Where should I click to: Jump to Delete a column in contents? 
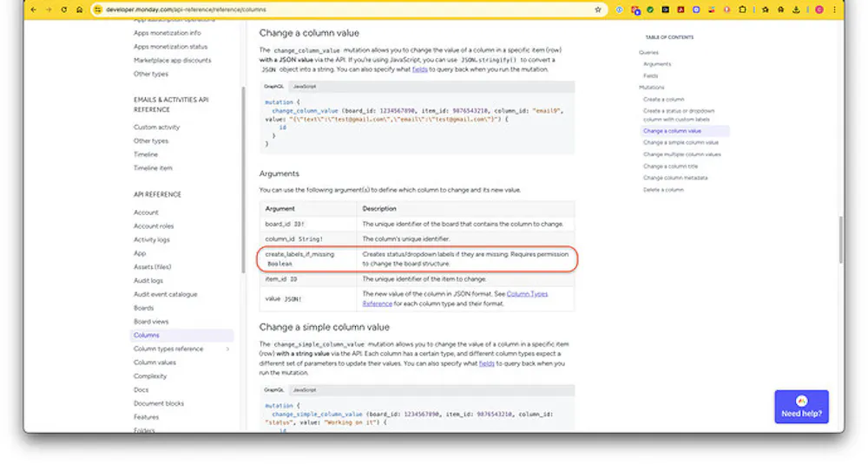[x=663, y=190]
